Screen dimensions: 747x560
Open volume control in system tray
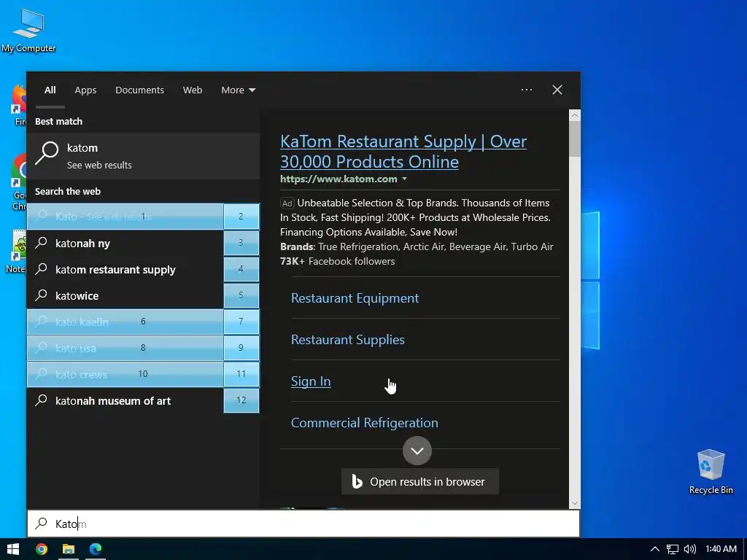coord(690,549)
